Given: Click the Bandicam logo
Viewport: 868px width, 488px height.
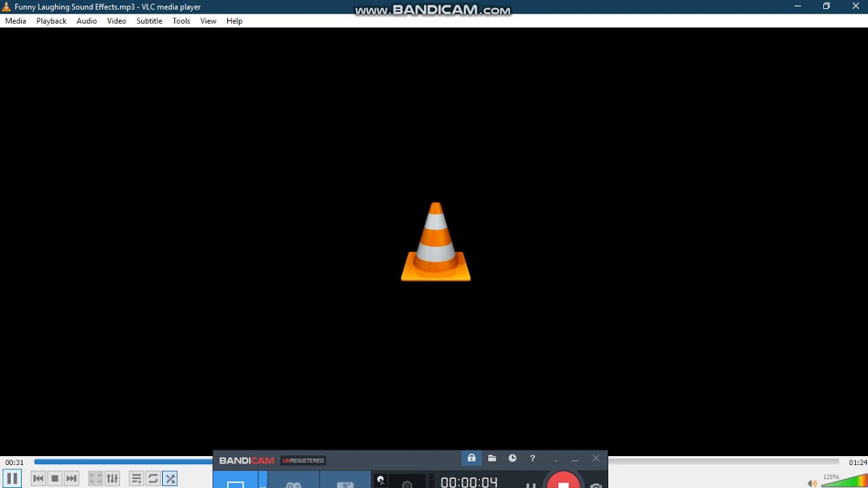Looking at the screenshot, I should click(247, 461).
